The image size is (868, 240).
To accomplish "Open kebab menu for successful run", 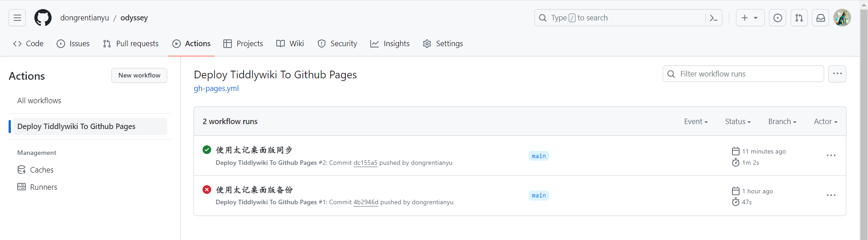I will pyautogui.click(x=831, y=155).
